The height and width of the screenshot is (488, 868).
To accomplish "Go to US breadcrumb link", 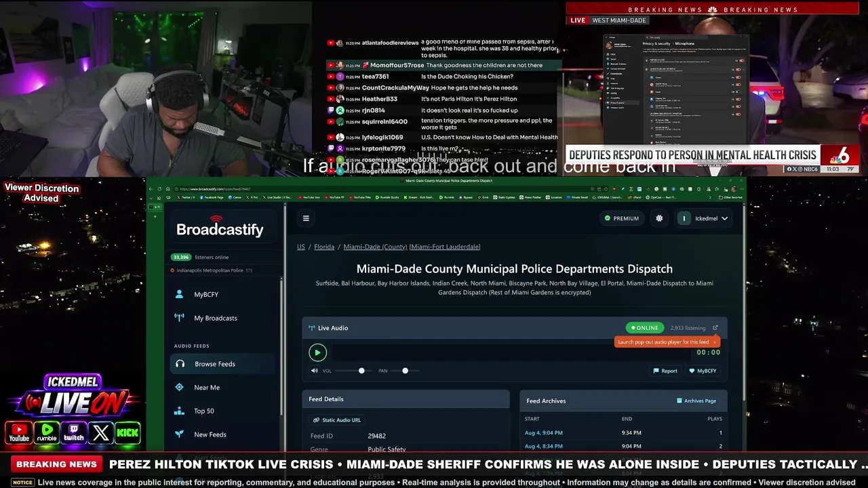I will pos(301,247).
